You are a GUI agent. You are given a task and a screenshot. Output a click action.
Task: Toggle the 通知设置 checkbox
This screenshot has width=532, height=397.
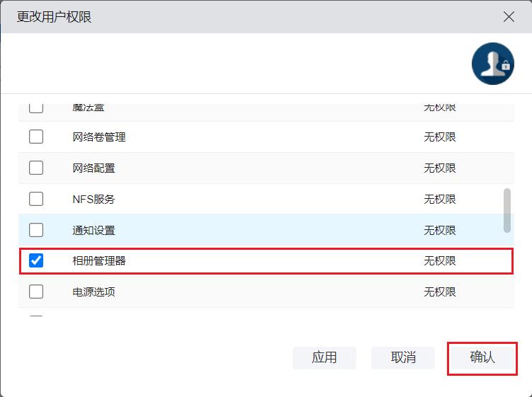pyautogui.click(x=36, y=230)
